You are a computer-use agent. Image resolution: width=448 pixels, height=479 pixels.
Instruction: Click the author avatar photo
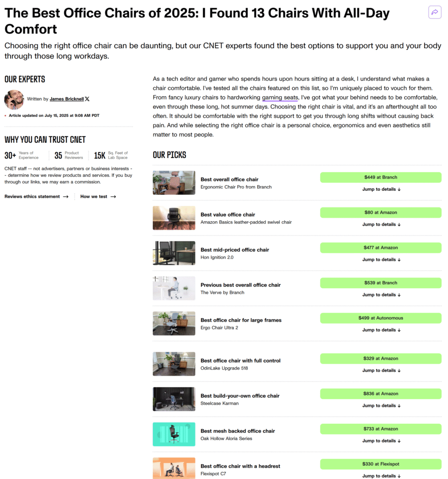pyautogui.click(x=14, y=100)
